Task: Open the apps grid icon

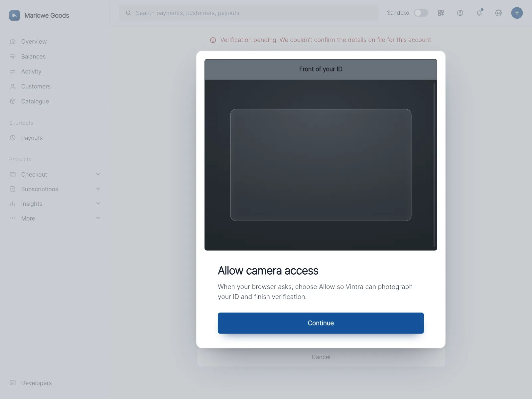Action: pos(441,13)
